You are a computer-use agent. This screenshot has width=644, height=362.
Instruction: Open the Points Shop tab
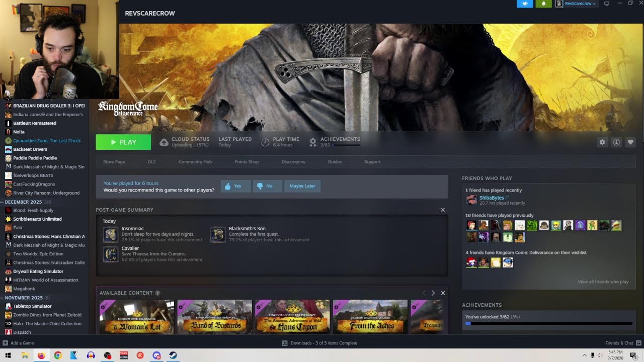247,162
